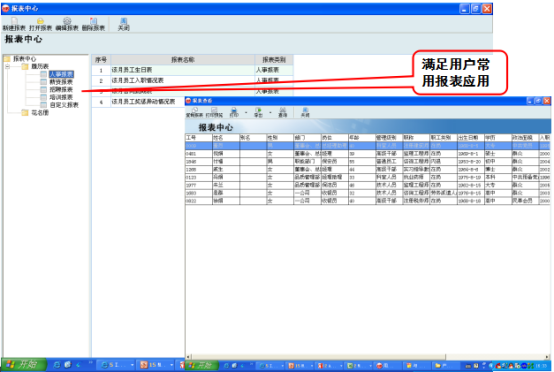Click the 报表名称 column header

[183, 60]
